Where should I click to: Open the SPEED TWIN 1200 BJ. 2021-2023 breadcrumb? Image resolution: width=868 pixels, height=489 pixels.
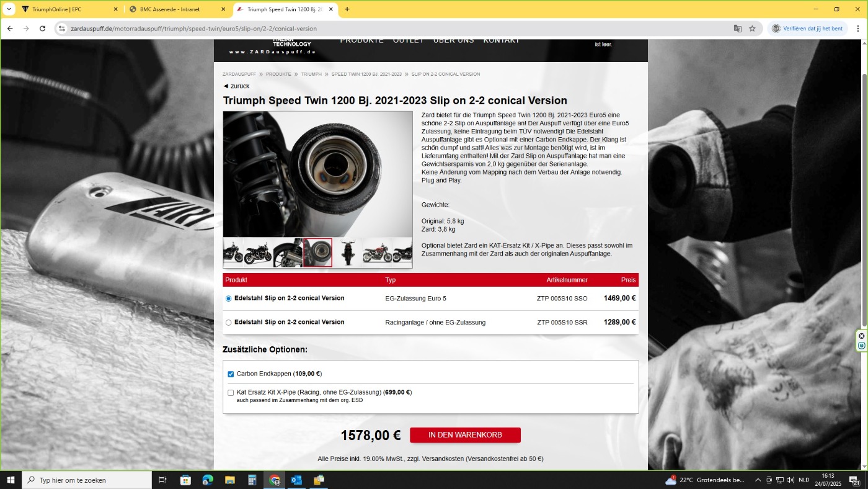(366, 74)
